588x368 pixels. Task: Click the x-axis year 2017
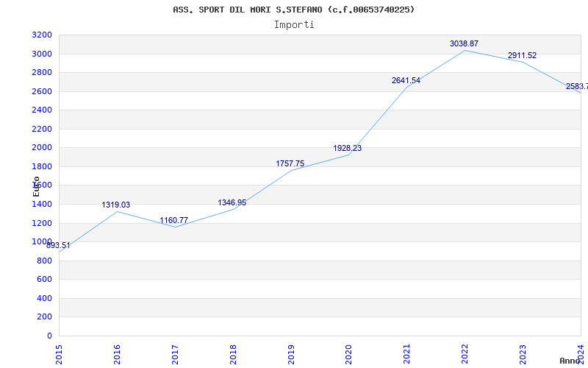175,354
